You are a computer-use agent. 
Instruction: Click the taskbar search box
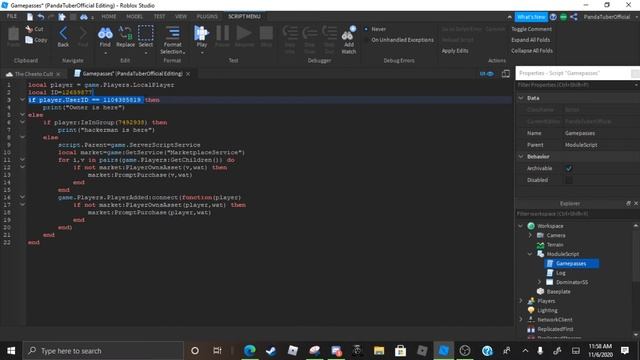coord(103,351)
